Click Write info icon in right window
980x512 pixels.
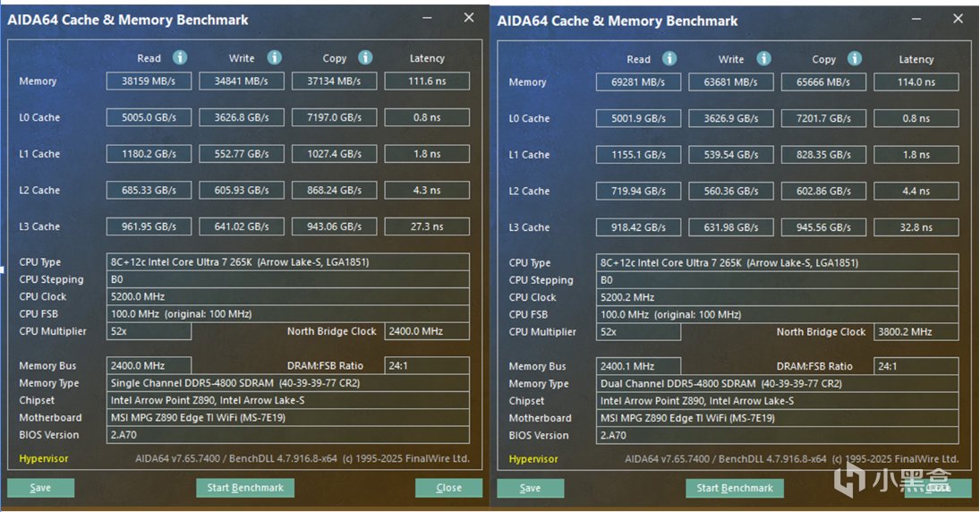(x=763, y=59)
